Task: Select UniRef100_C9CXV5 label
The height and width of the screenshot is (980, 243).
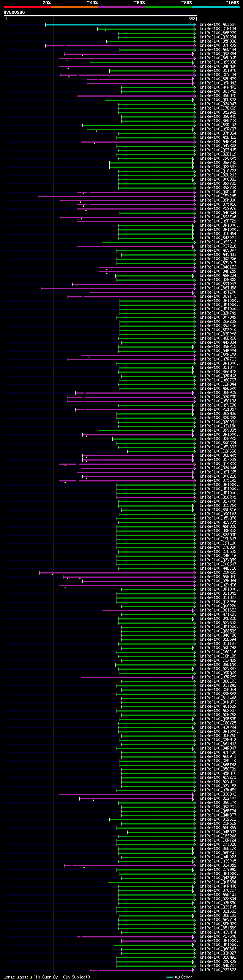Action: tap(218, 158)
